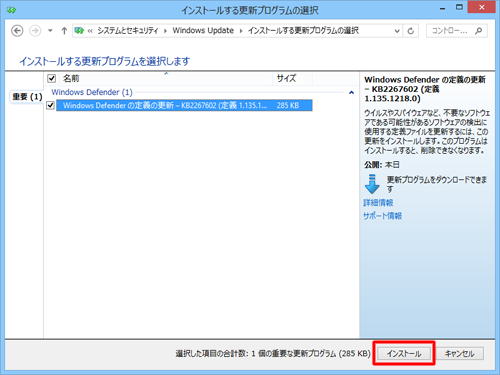Click インストールする更新プログラムの選択 breadcrumb

coord(303,31)
